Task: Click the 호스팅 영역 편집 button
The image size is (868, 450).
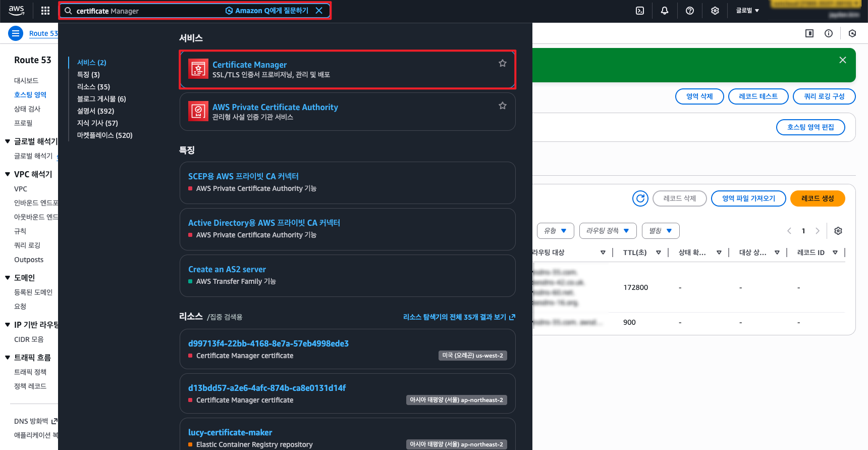Action: point(810,127)
